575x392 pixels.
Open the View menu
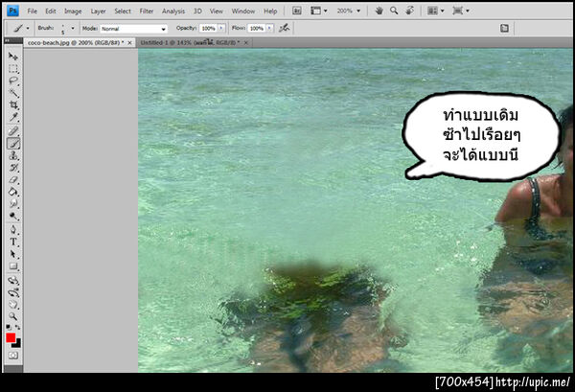pos(216,12)
